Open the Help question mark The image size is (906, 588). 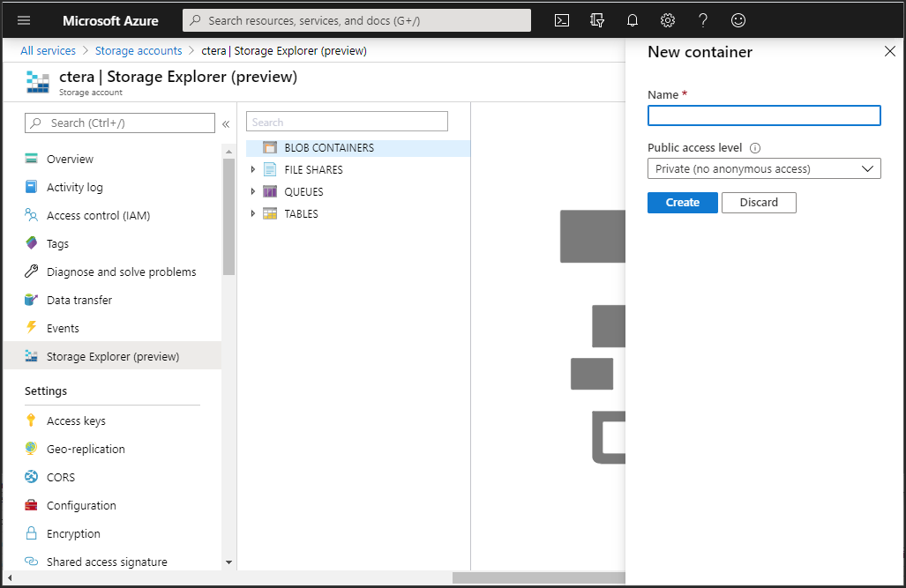pos(702,21)
